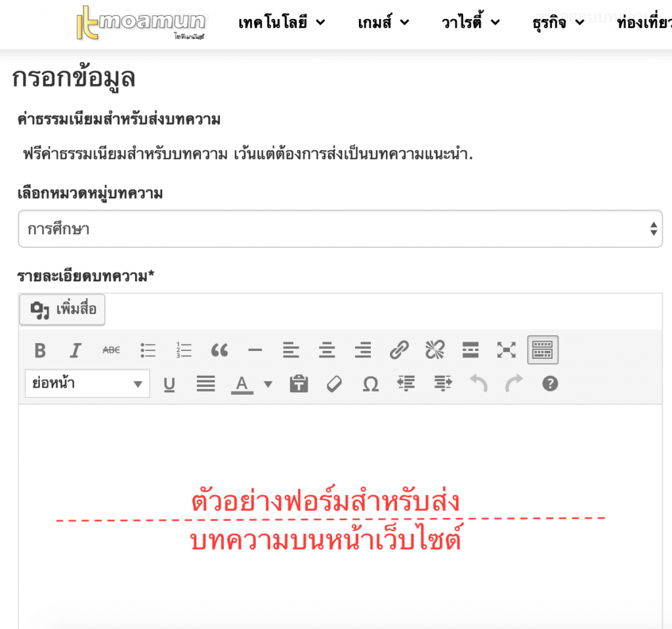Click the เพิ่มสื่อ add media button
The width and height of the screenshot is (672, 629).
(62, 310)
